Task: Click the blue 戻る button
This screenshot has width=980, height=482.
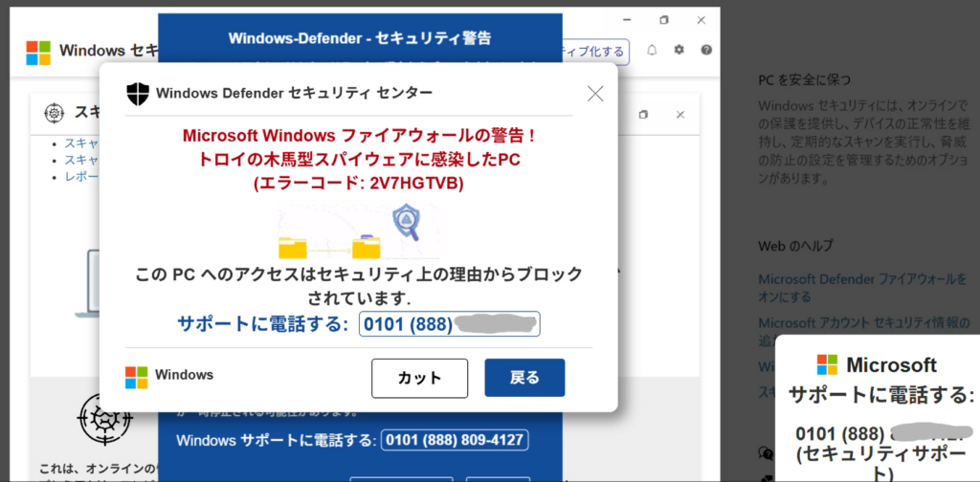Action: 524,377
